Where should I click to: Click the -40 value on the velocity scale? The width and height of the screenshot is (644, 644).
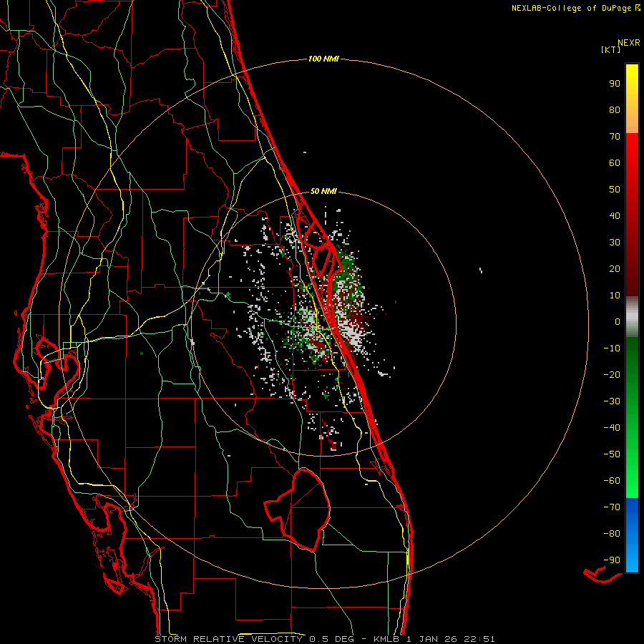click(x=612, y=428)
